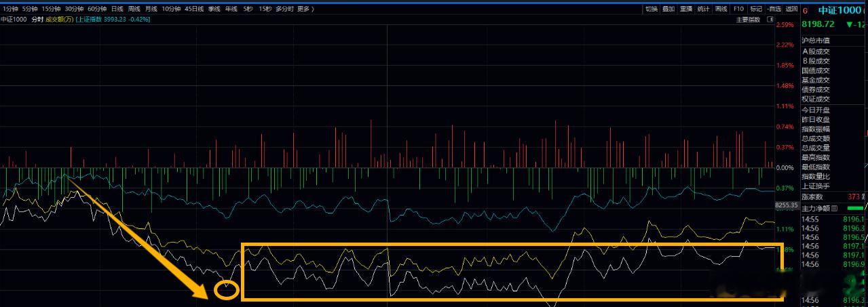Click the 主力净额 label
This screenshot has width=868, height=307.
click(816, 207)
